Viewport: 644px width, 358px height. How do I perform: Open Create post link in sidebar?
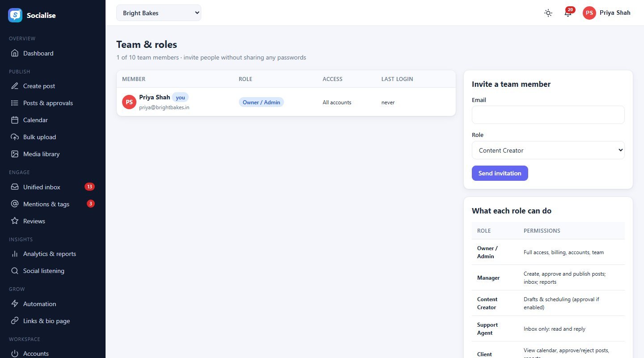(x=53, y=86)
